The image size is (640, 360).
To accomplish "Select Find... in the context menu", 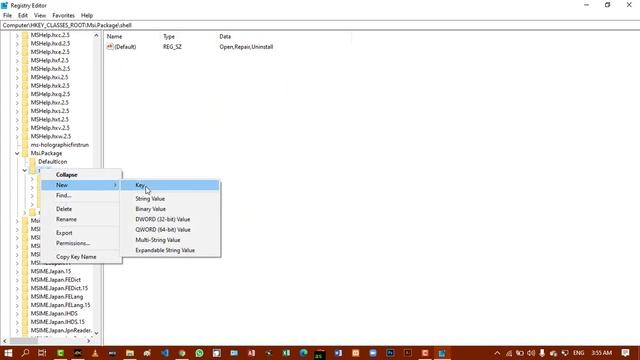I will (x=81, y=196).
